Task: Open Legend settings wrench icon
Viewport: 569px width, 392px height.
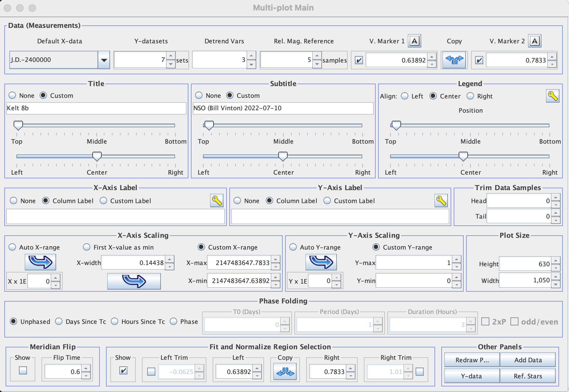Action: click(552, 96)
